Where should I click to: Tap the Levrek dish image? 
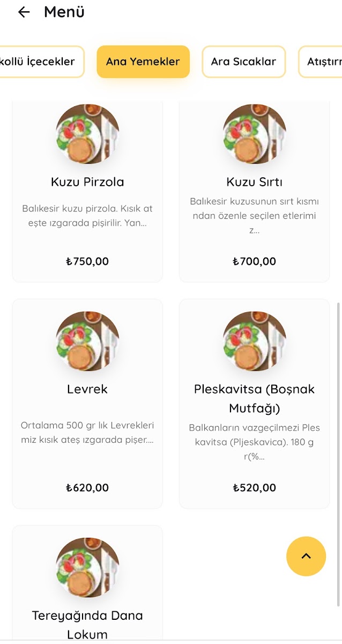pos(87,341)
